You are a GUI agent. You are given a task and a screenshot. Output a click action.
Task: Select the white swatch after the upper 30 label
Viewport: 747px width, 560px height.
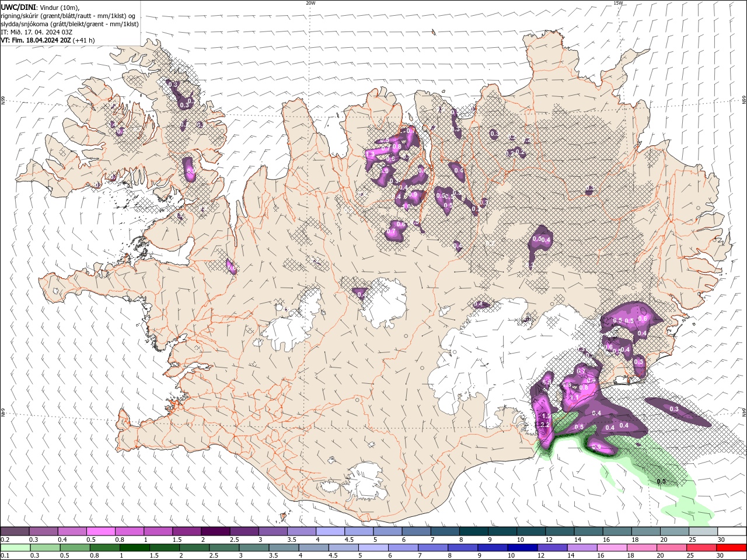(x=731, y=531)
